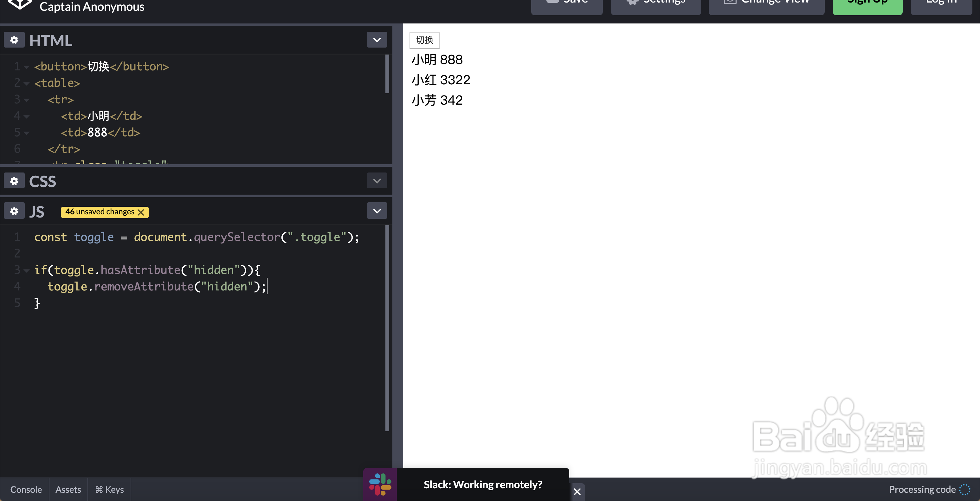
Task: Click the CodePen logo icon
Action: pyautogui.click(x=20, y=4)
